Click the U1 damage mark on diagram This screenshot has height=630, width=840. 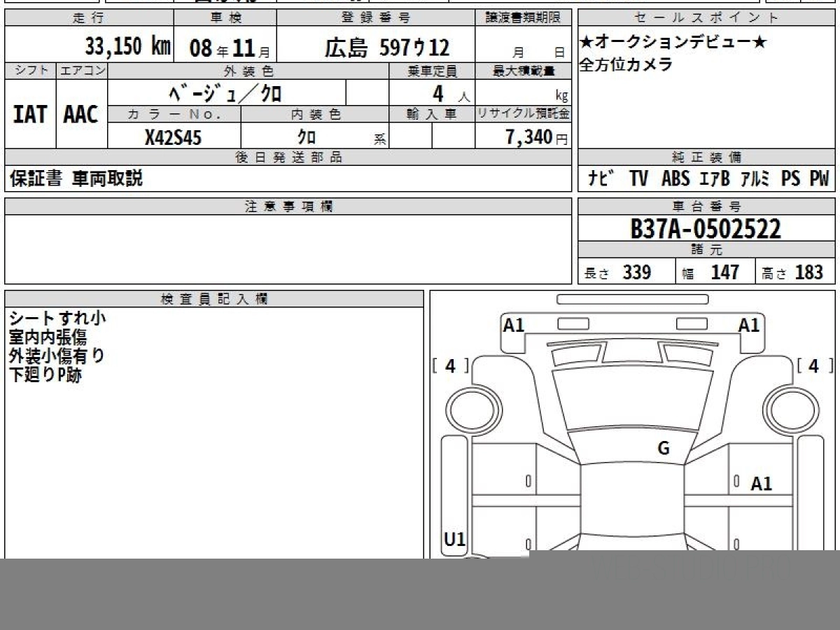(x=454, y=539)
